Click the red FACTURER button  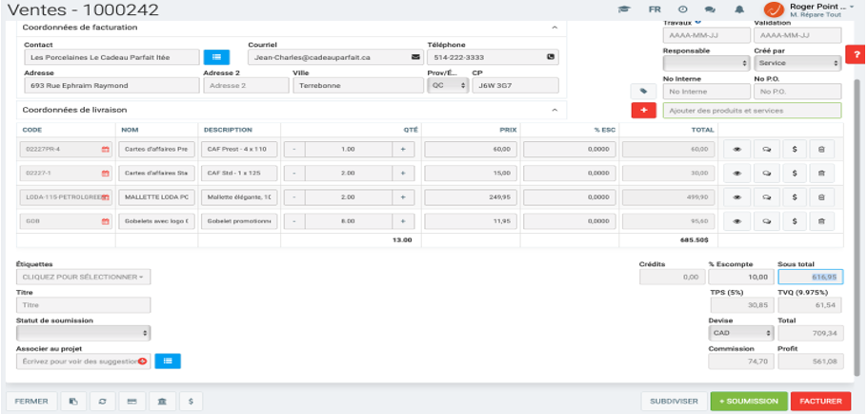point(820,402)
